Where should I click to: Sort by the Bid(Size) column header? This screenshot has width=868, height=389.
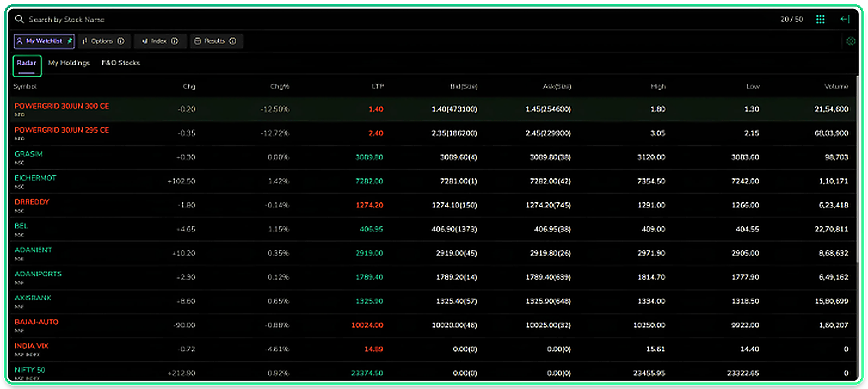point(464,87)
